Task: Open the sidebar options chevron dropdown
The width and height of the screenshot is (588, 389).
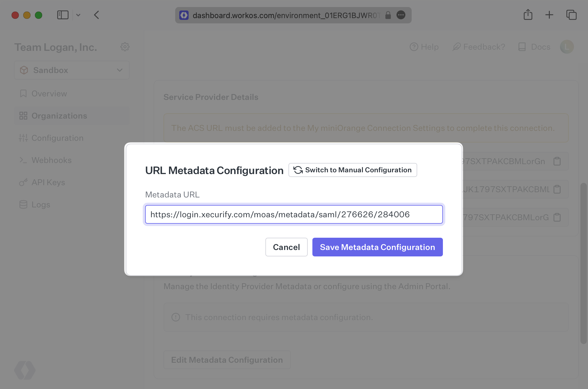Action: tap(78, 15)
